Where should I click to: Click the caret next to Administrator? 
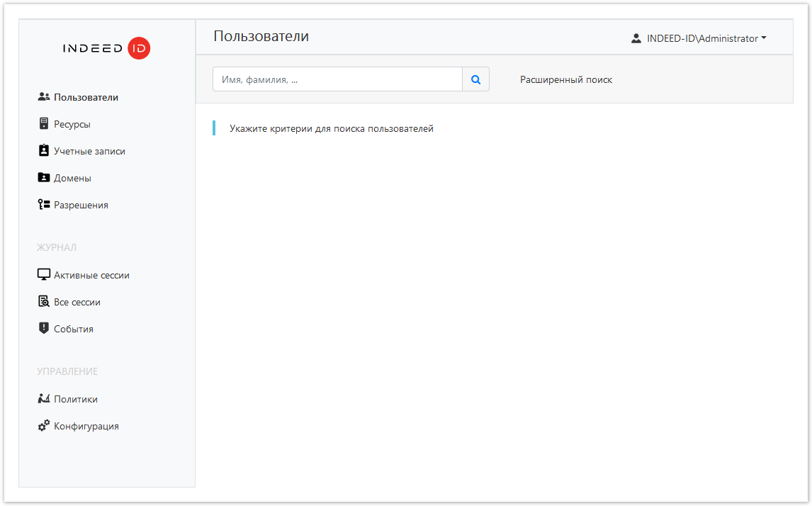coord(764,39)
